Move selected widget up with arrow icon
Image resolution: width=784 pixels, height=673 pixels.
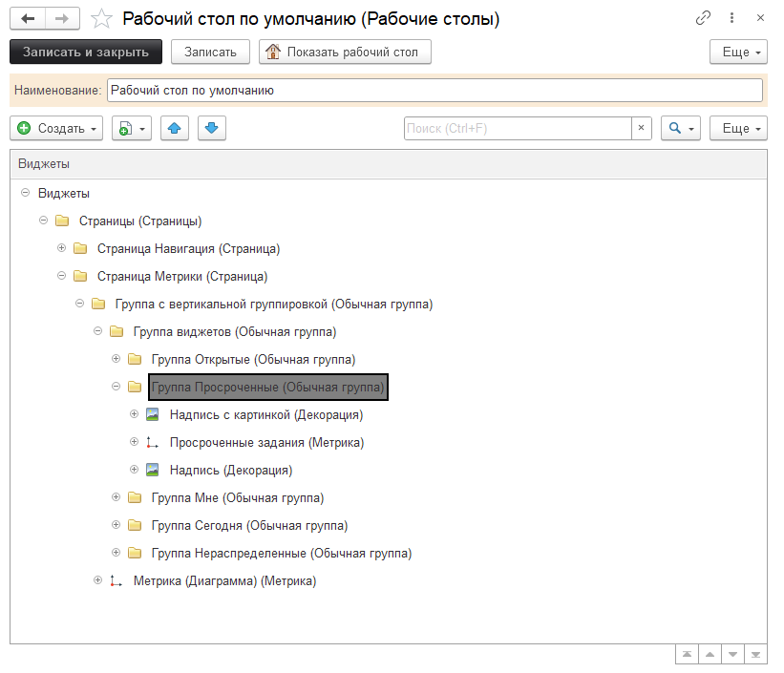pyautogui.click(x=174, y=128)
